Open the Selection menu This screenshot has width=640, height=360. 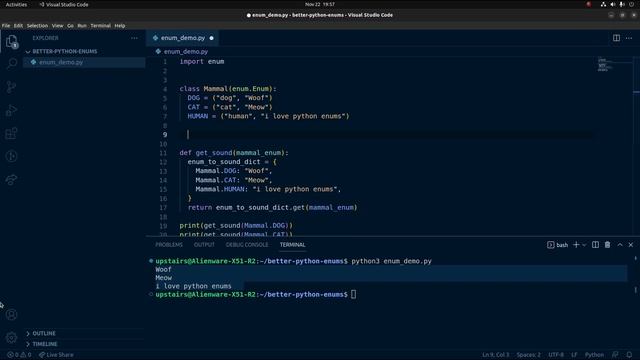(x=37, y=25)
